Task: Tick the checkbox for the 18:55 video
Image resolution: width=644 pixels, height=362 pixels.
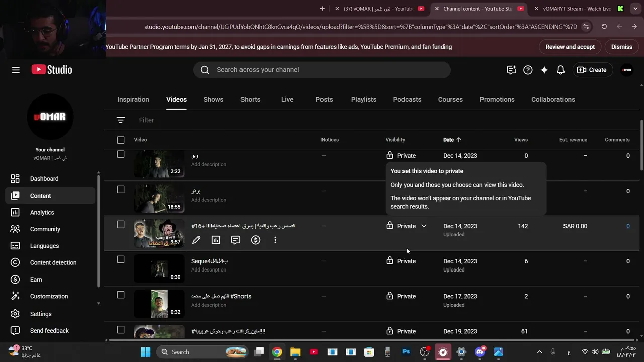Action: coord(121,190)
